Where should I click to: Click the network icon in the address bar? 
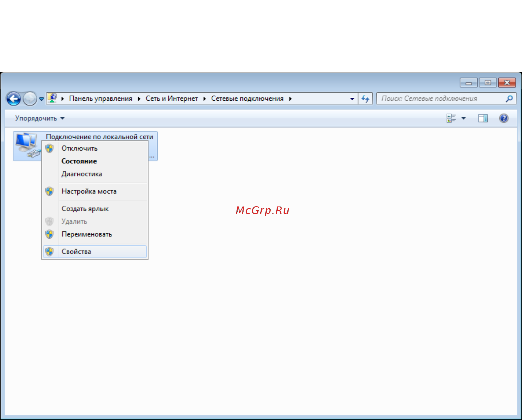point(52,98)
